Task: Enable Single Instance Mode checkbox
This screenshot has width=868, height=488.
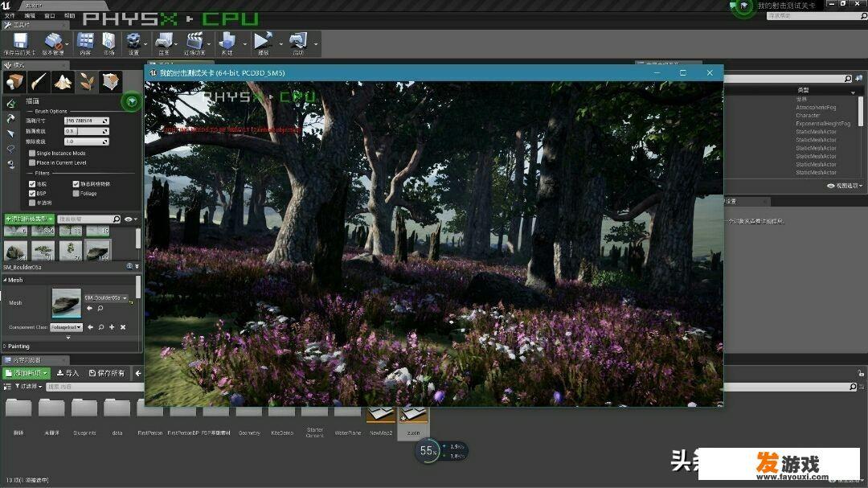Action: click(x=32, y=154)
